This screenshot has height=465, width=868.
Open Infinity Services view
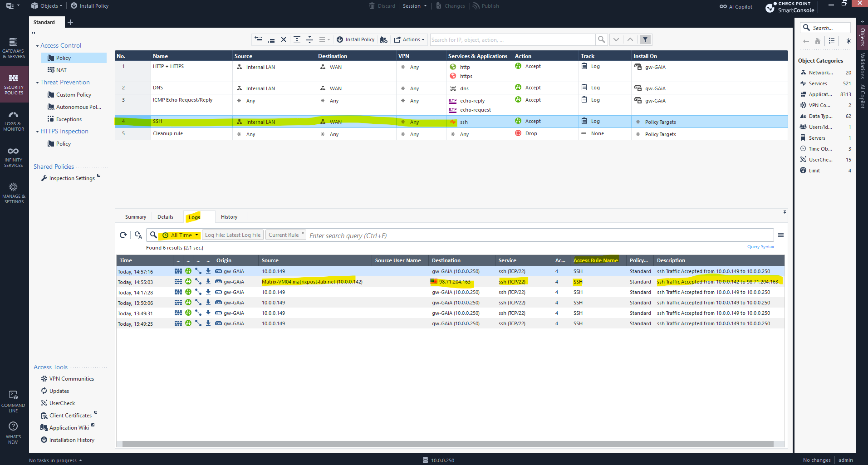(14, 157)
